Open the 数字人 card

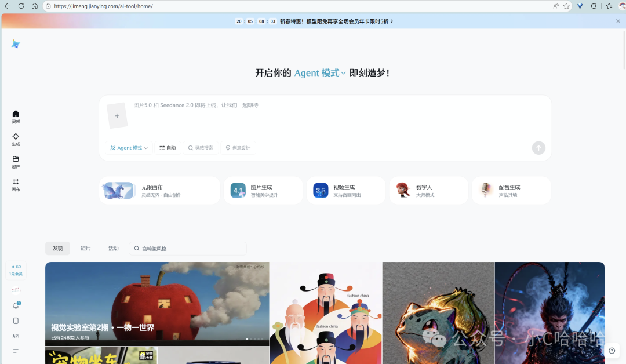429,190
